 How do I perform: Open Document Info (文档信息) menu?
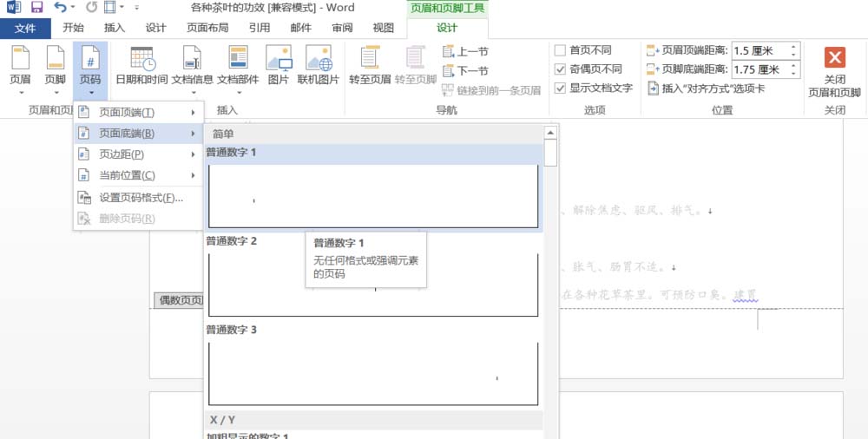tap(192, 69)
